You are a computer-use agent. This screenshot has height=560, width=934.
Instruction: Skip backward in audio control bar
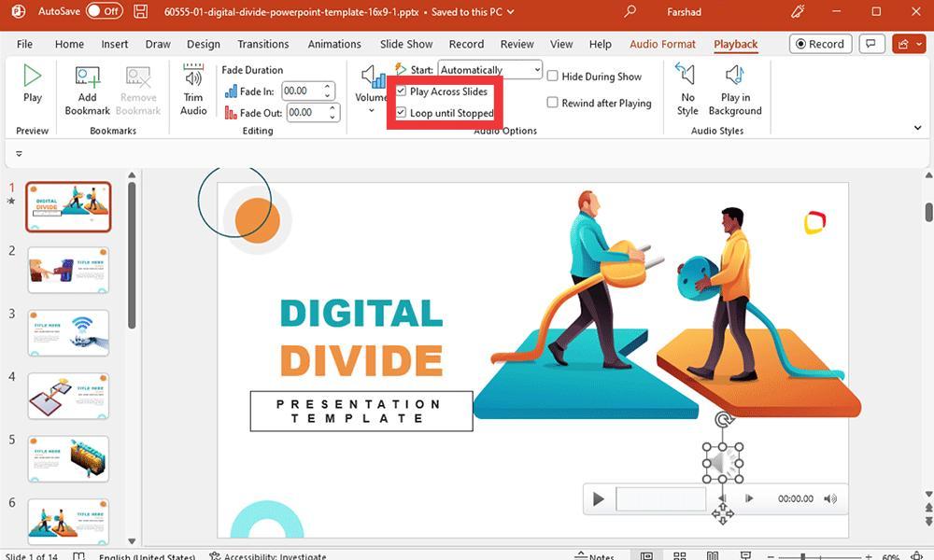point(722,498)
